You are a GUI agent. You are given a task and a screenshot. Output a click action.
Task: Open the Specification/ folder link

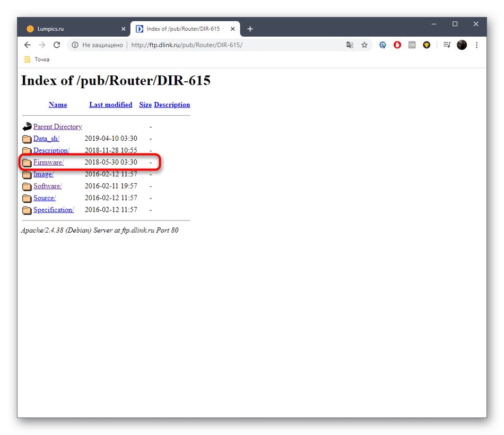(x=54, y=210)
